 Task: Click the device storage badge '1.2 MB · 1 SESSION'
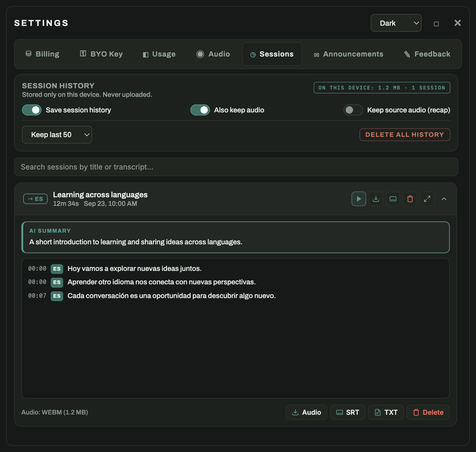(x=382, y=88)
